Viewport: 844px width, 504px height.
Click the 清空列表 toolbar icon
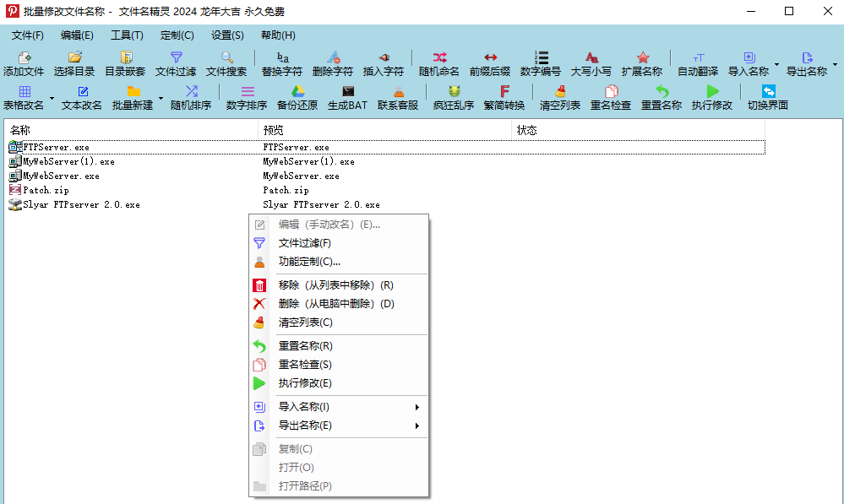click(560, 92)
